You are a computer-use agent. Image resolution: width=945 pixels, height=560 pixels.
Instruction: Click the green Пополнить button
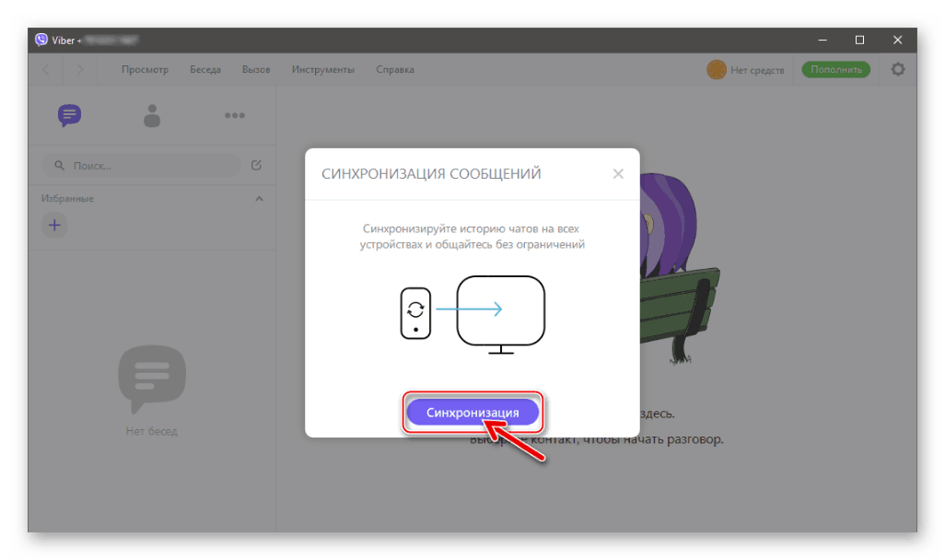[834, 69]
